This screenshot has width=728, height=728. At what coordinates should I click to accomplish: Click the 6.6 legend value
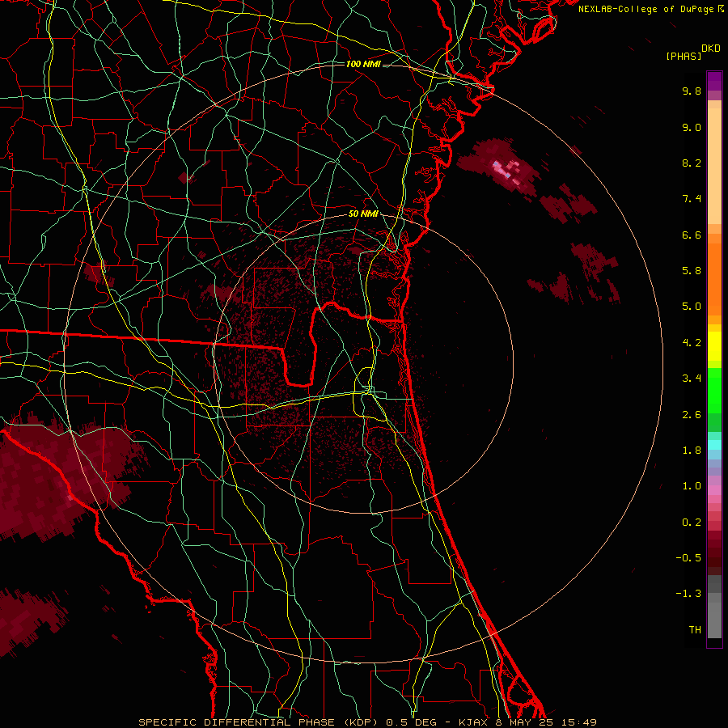[692, 235]
